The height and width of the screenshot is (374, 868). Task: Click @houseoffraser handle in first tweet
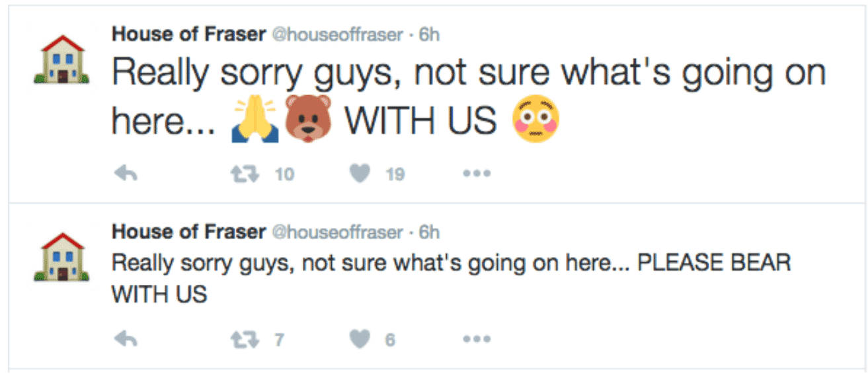(337, 34)
